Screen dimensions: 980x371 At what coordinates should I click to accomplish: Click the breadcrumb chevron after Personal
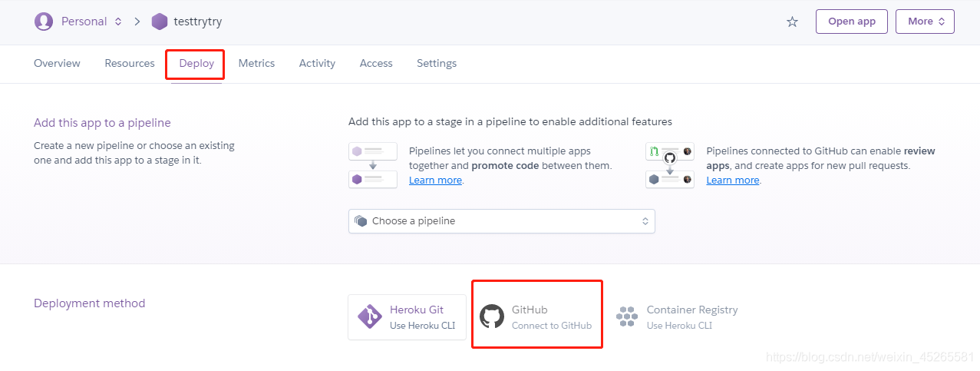[x=137, y=22]
